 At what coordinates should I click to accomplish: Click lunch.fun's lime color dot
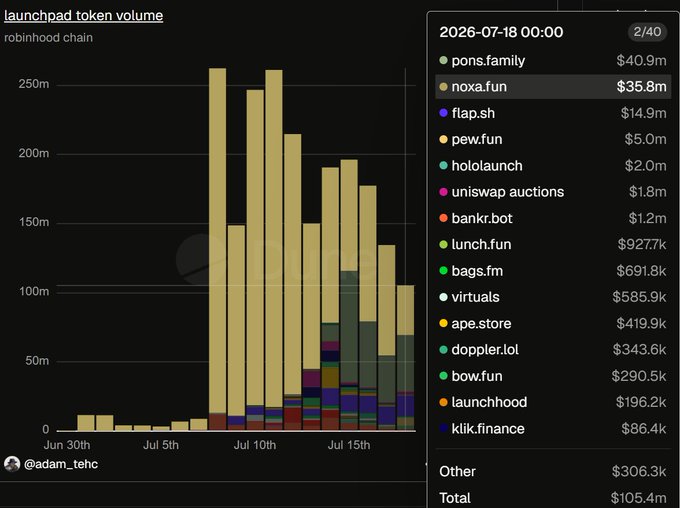click(443, 244)
